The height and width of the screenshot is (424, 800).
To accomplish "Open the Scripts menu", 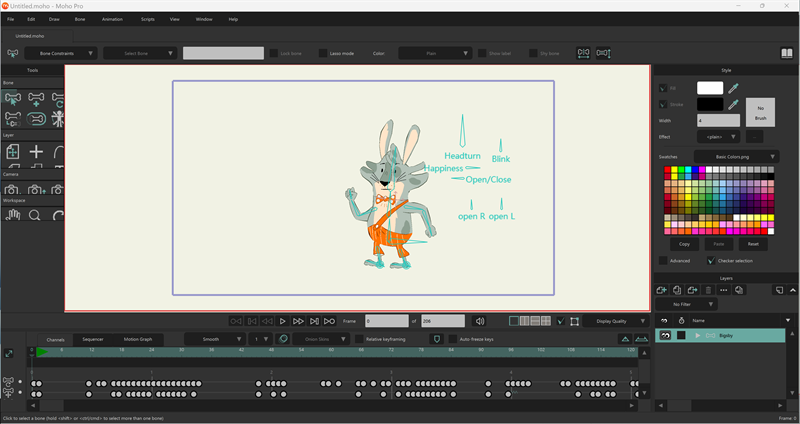I will pos(147,19).
